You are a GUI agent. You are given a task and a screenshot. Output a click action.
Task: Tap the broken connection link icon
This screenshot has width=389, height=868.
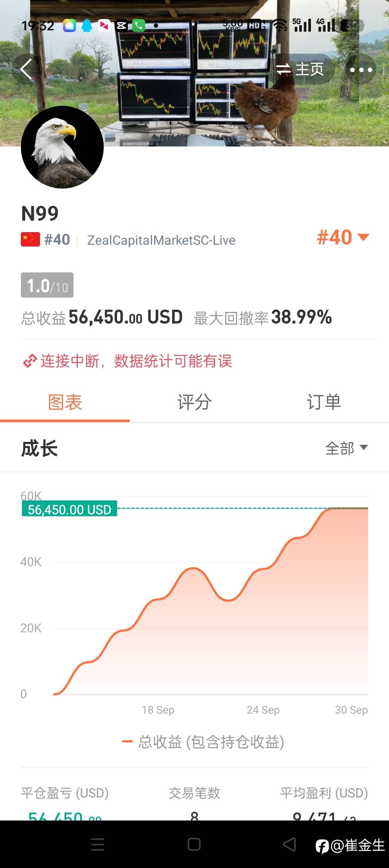[30, 361]
